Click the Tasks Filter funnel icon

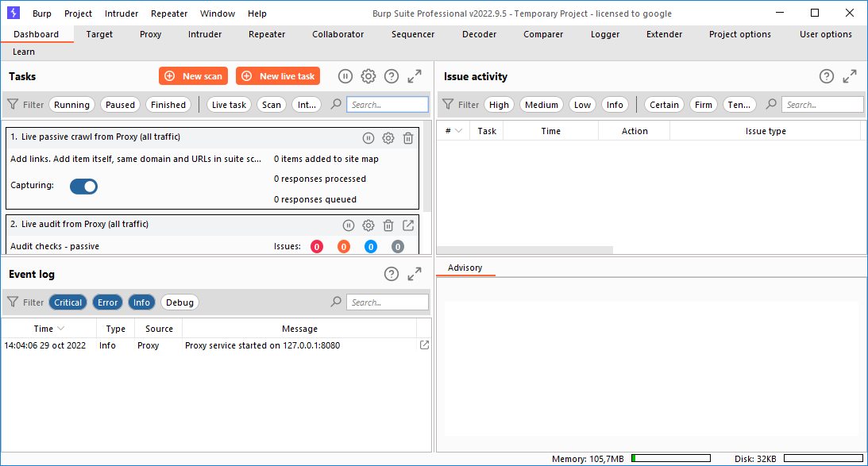tap(13, 104)
